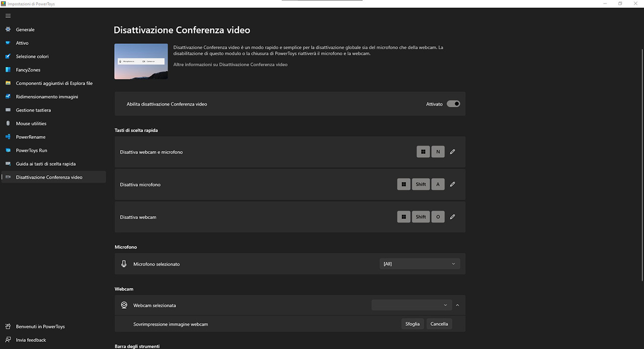Click the 'Disattivazione Conferenza video' page title
The height and width of the screenshot is (349, 644).
(x=182, y=30)
